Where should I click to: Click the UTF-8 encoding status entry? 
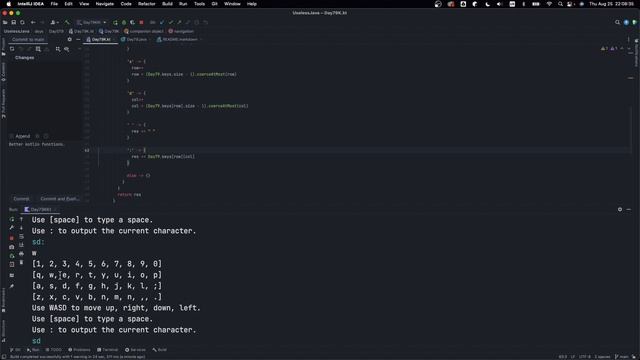584,357
